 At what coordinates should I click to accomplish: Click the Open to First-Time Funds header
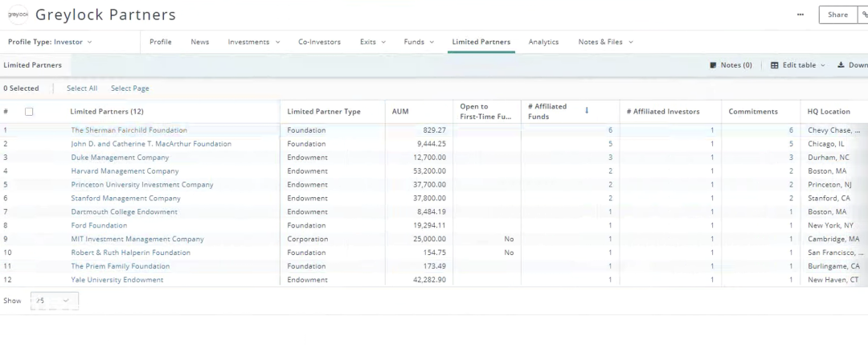pos(485,112)
